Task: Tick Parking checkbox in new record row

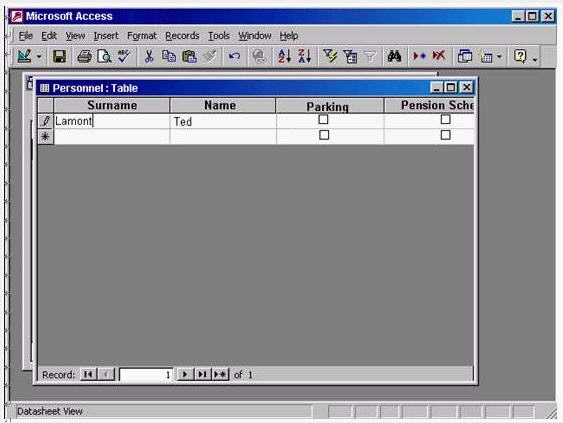Action: [x=324, y=135]
